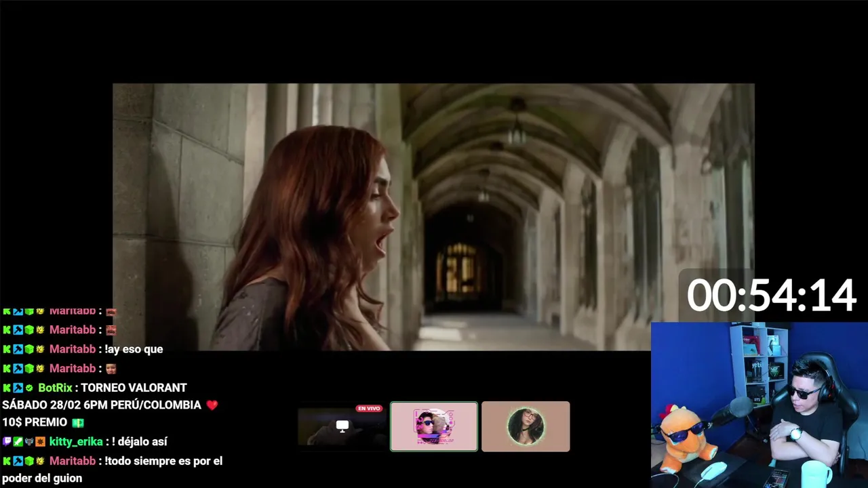Click the green cube badge in 'ay eso que' row

tap(29, 350)
